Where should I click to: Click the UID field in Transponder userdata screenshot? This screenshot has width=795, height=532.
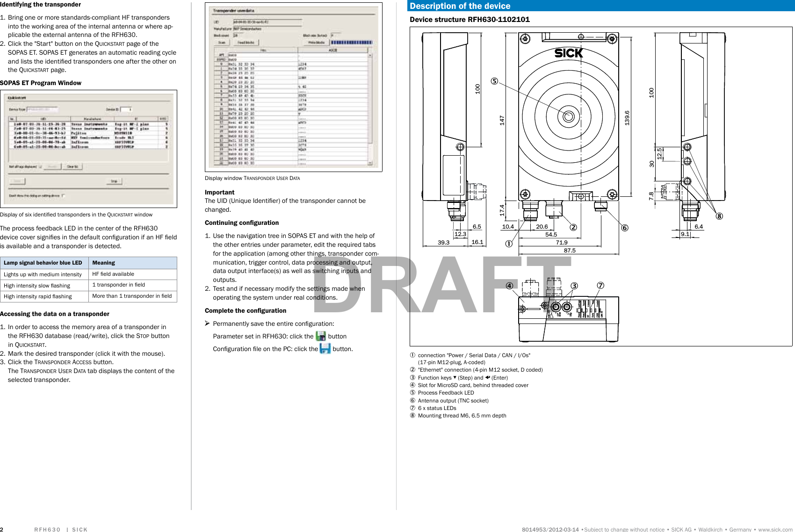267,22
